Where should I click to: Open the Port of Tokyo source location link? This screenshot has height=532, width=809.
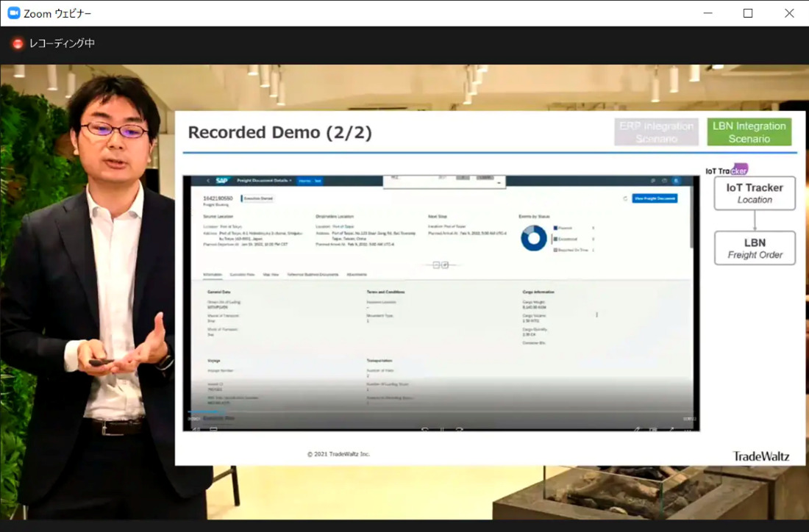click(x=231, y=226)
